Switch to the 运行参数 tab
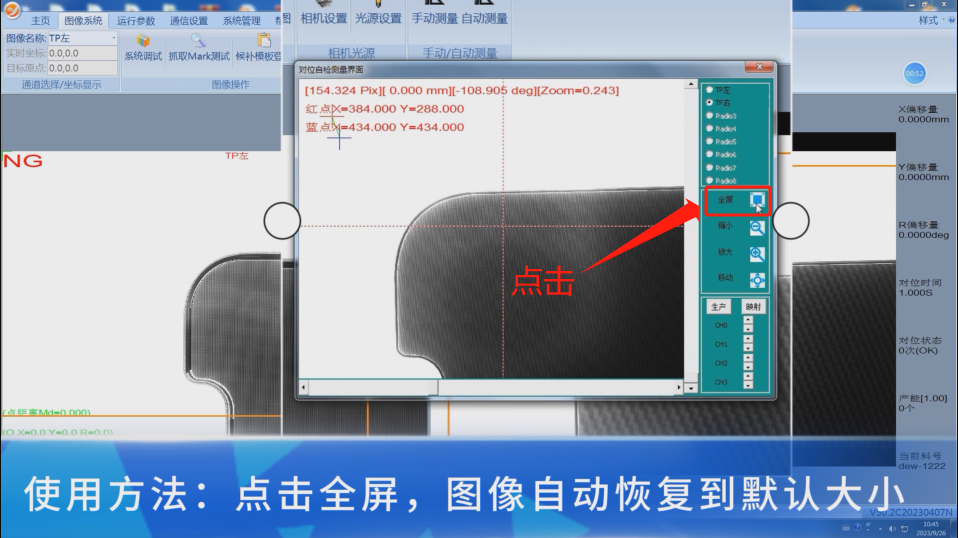This screenshot has height=538, width=958. pos(135,20)
